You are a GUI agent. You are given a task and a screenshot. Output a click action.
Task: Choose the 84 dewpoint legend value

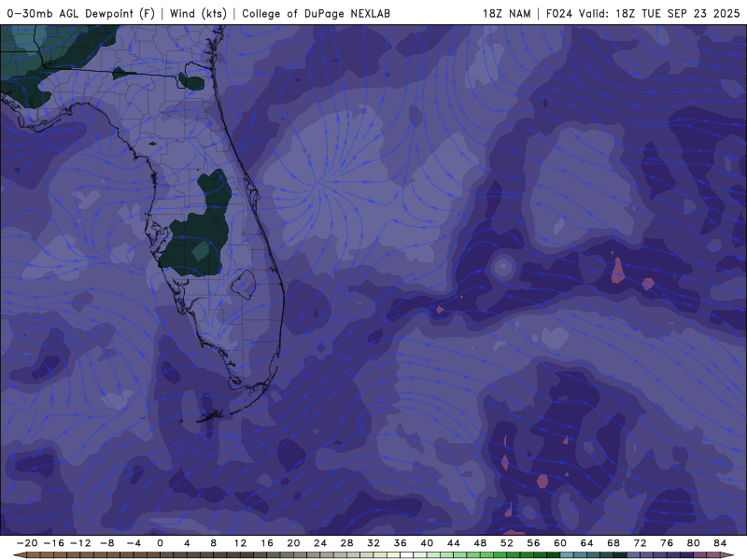point(720,543)
